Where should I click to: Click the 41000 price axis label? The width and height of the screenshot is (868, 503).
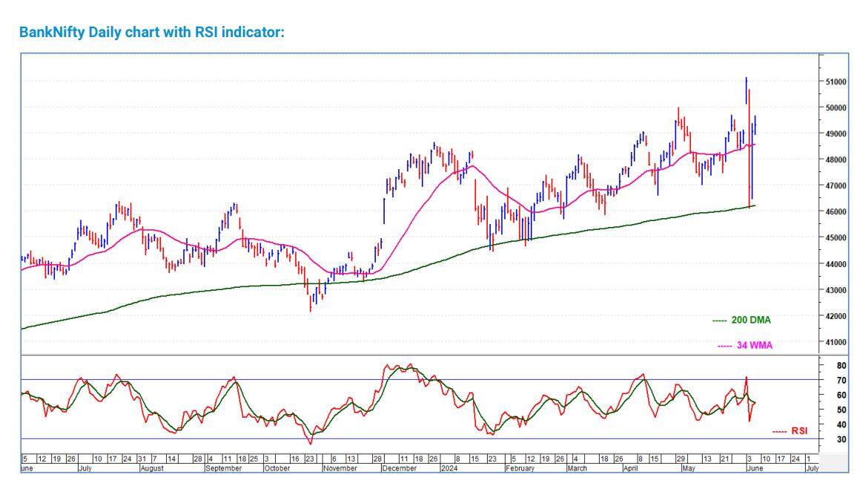pos(835,342)
